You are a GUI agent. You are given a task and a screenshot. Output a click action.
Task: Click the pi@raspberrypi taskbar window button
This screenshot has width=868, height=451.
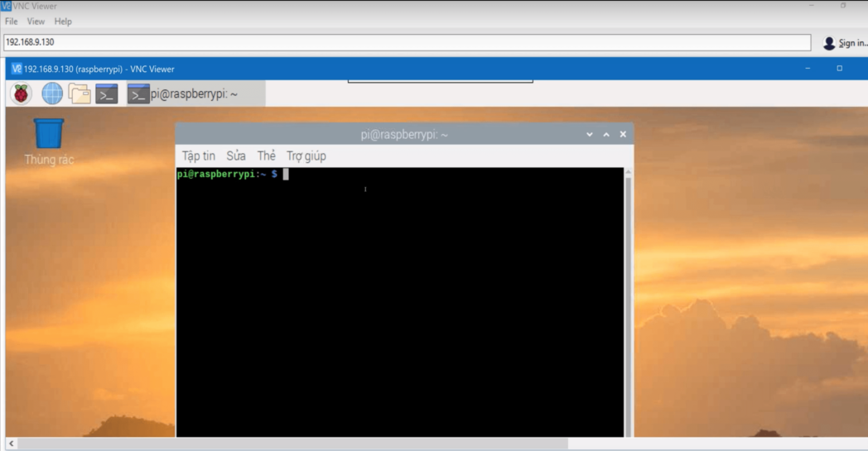coord(195,94)
